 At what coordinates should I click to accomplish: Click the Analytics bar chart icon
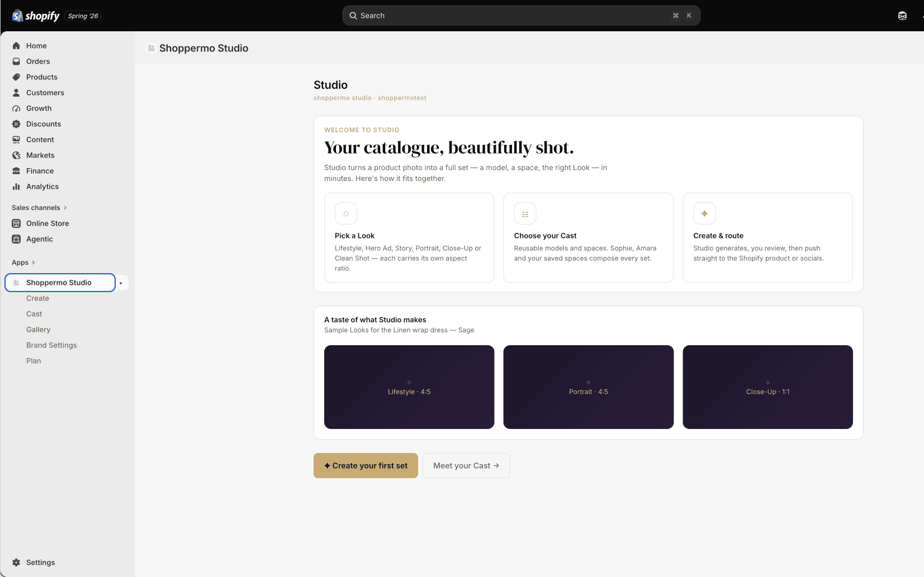coord(16,187)
